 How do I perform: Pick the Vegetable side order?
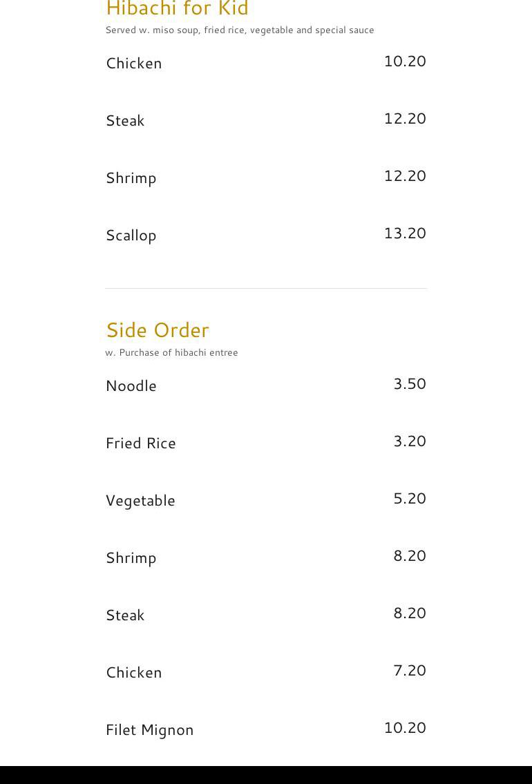140,500
